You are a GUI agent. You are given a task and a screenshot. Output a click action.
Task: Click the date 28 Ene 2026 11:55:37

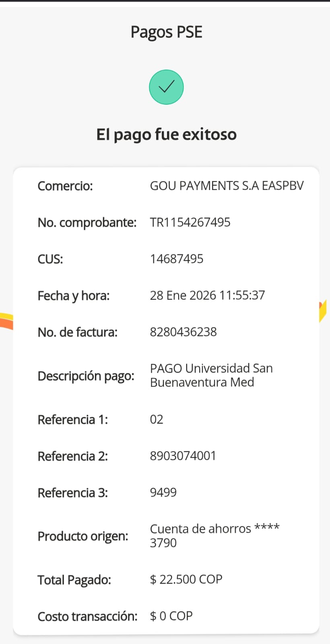pyautogui.click(x=207, y=295)
